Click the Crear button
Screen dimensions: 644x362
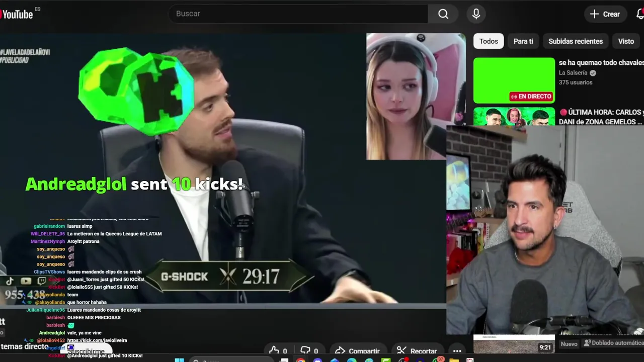[x=605, y=14]
